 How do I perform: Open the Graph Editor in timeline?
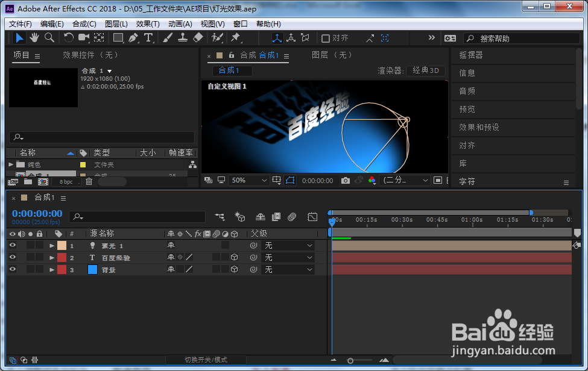312,217
